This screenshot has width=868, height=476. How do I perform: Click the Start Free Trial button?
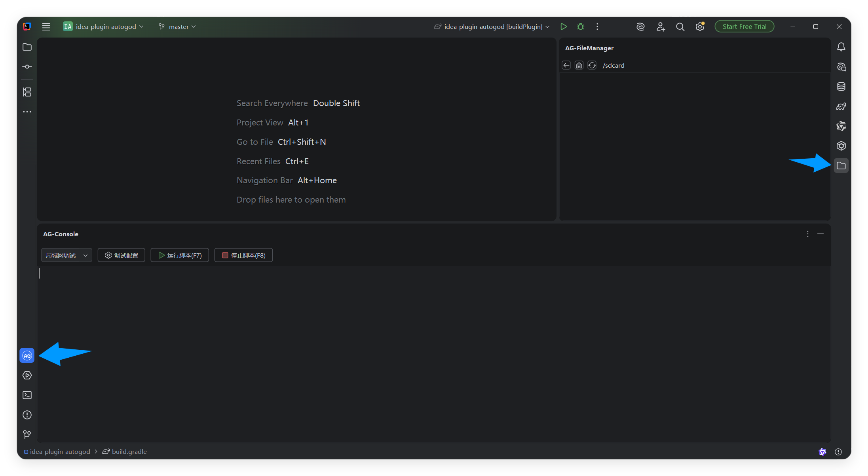click(x=744, y=27)
